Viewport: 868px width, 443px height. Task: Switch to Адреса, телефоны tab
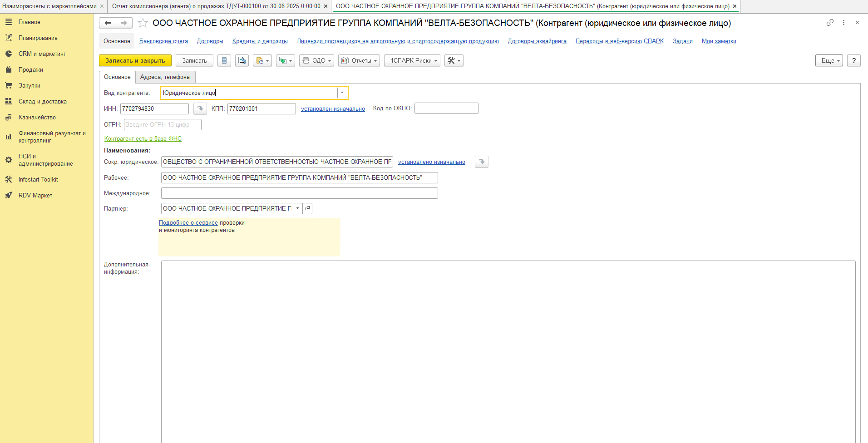(x=165, y=77)
